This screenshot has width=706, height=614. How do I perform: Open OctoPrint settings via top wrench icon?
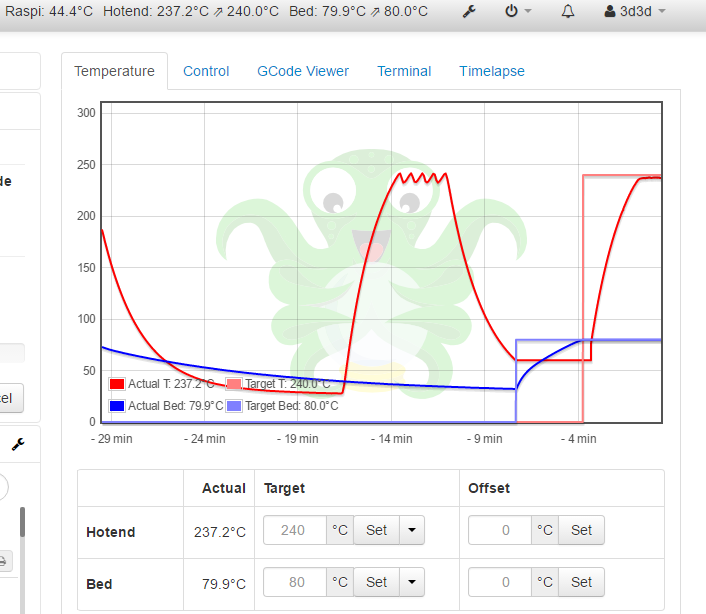pyautogui.click(x=470, y=12)
